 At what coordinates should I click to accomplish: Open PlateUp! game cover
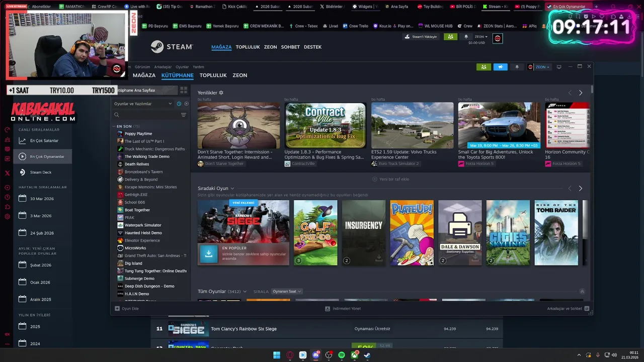(x=412, y=233)
